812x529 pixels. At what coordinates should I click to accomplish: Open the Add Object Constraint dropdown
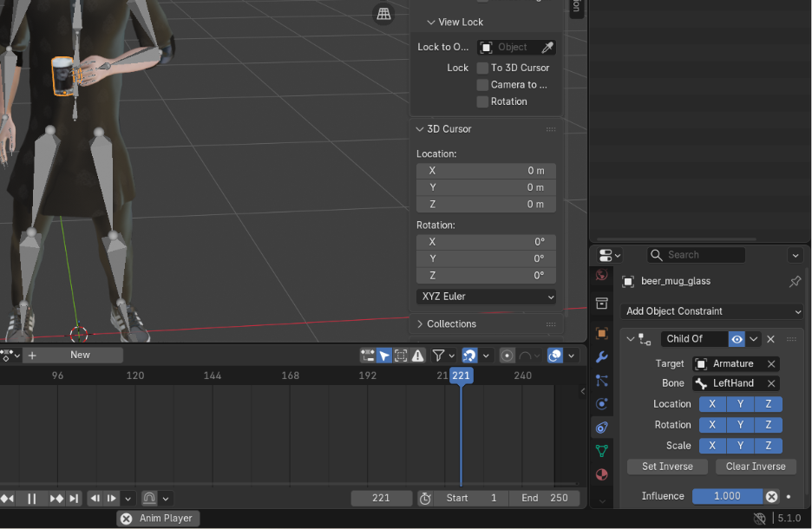[x=712, y=311]
